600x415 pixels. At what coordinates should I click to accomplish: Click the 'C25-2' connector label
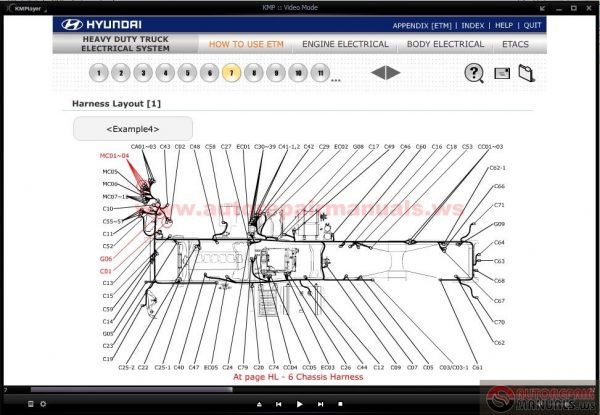(x=126, y=367)
